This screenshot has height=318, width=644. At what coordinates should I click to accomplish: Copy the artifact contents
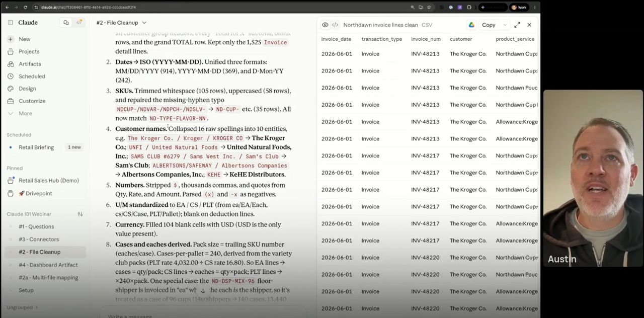(489, 25)
